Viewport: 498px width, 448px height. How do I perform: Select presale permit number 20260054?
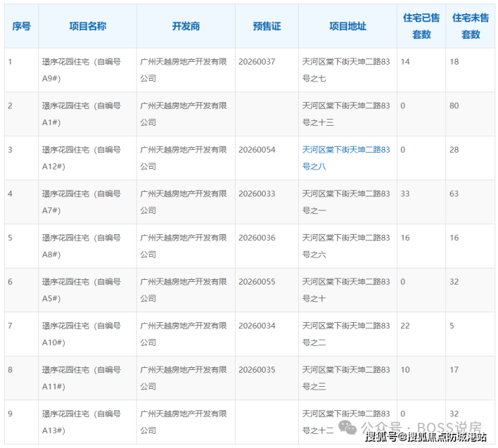tap(257, 149)
